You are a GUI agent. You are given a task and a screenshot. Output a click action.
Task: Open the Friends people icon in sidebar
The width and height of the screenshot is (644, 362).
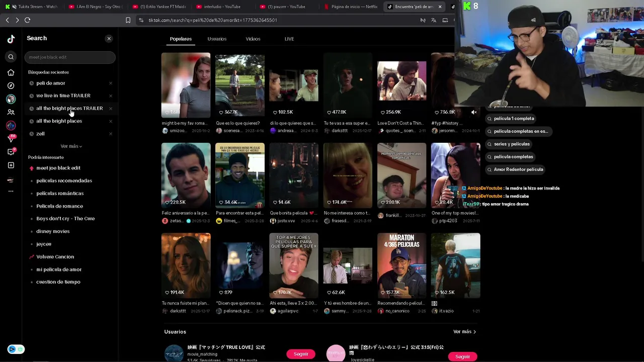[11, 112]
